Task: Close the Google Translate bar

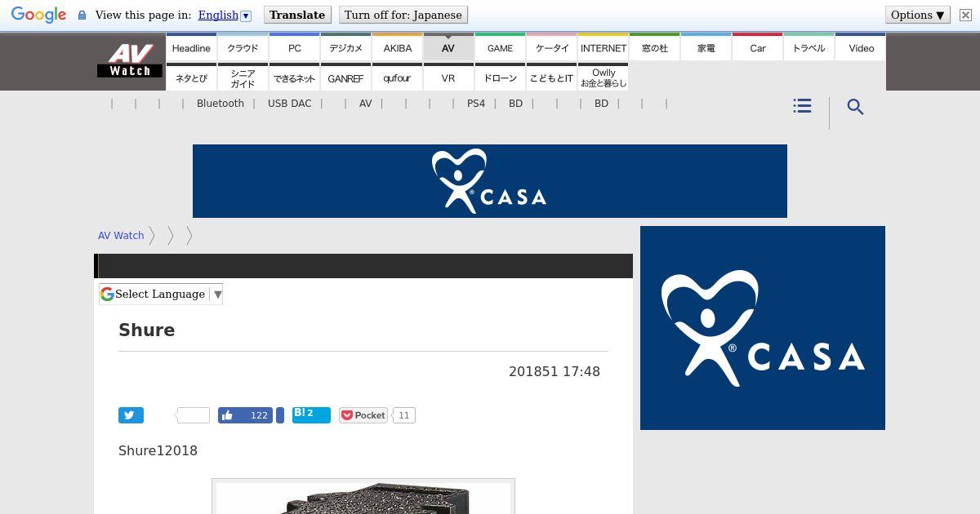Action: pos(965,16)
